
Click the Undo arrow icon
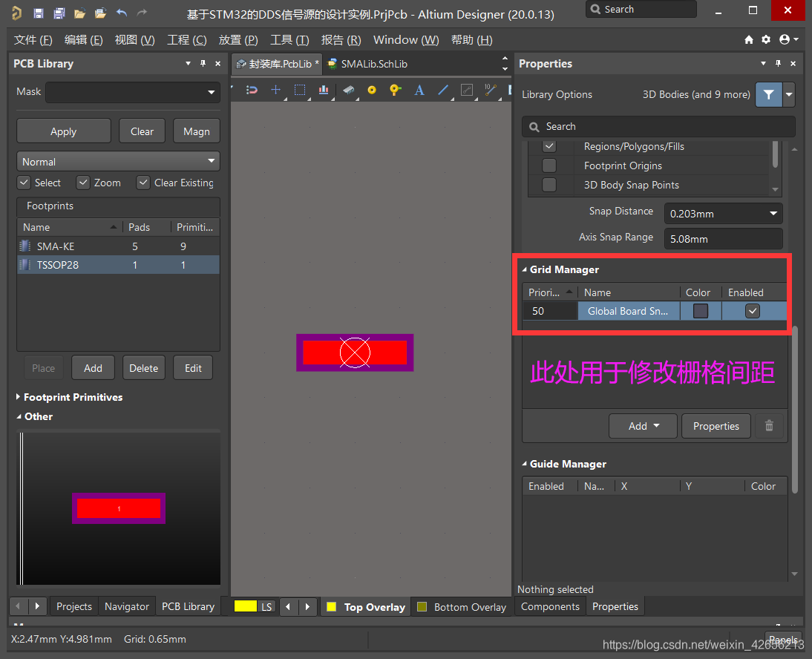(x=122, y=13)
